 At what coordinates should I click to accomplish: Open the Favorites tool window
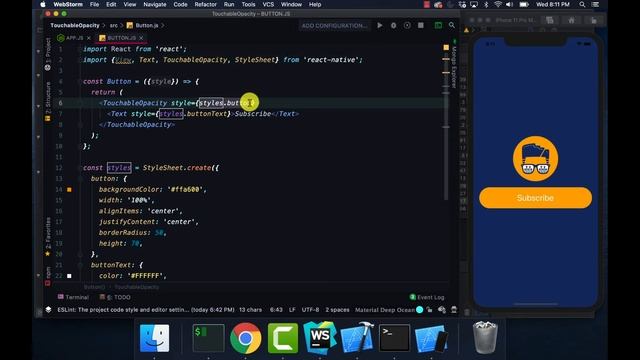pyautogui.click(x=48, y=236)
